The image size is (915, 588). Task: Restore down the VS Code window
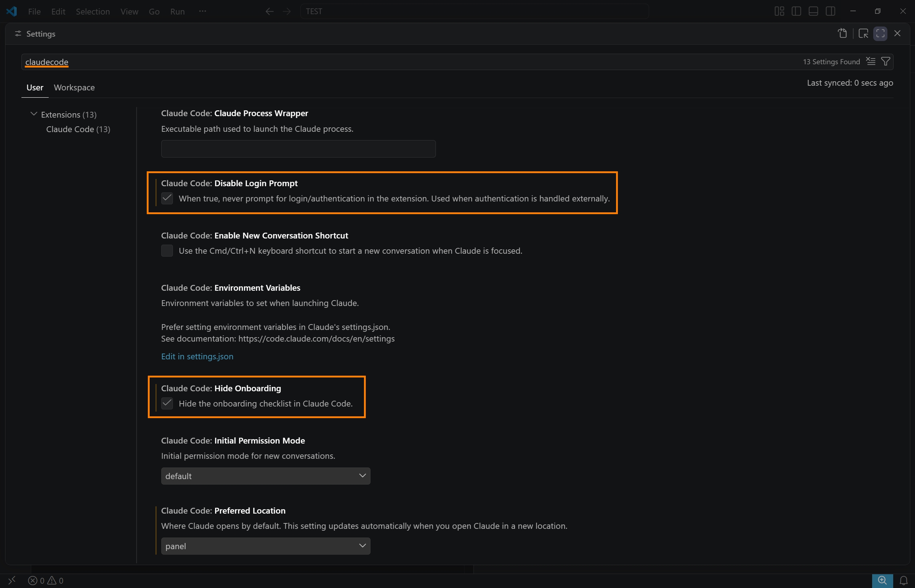tap(878, 12)
